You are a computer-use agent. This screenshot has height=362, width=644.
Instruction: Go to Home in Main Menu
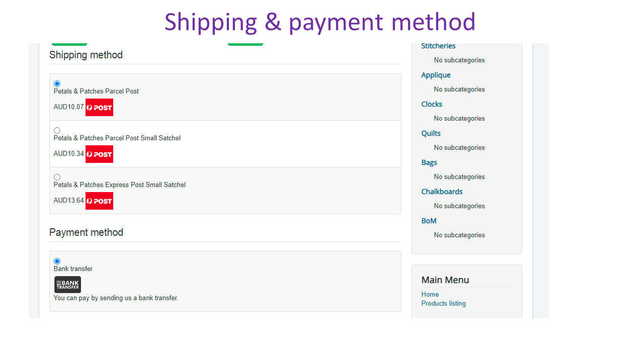pos(430,295)
